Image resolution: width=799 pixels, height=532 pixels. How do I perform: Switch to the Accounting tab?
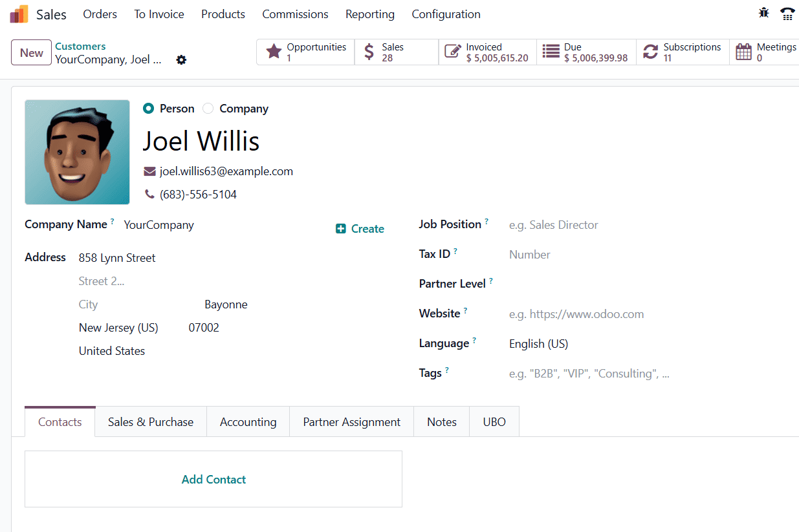click(248, 421)
